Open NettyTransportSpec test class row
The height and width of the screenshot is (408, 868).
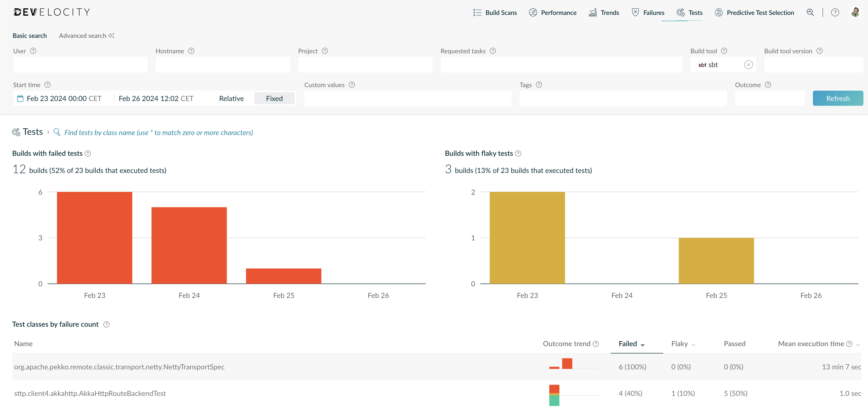click(x=436, y=367)
